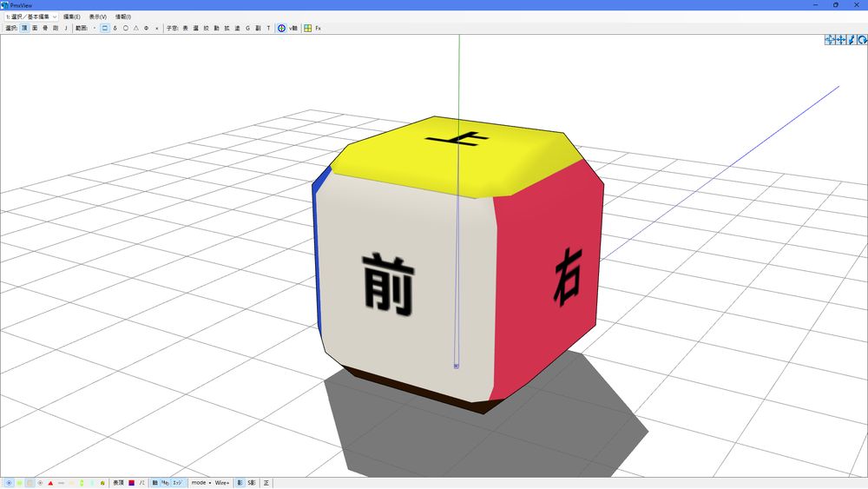The image size is (868, 489).
Task: Toggle the Wire+ wireframe option
Action: 222,483
